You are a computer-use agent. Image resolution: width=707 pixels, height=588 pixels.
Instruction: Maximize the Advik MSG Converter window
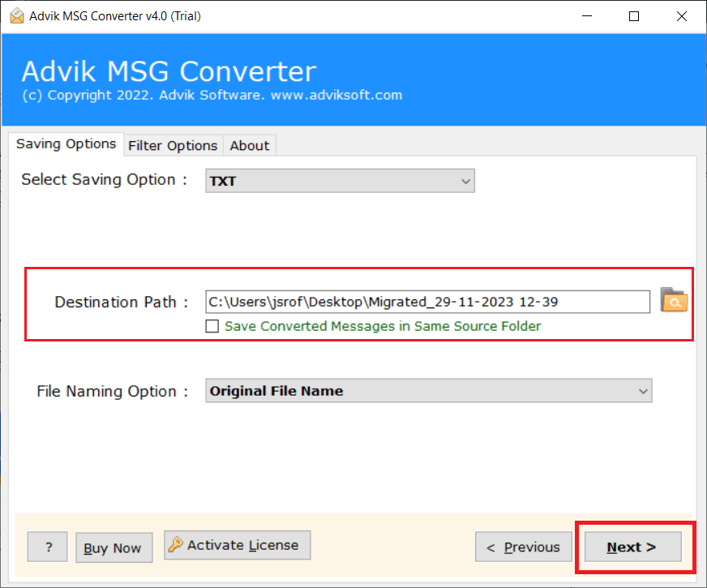tap(634, 16)
